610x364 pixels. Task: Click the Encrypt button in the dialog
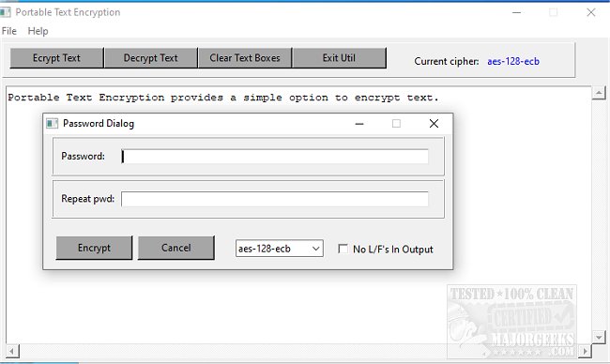(94, 248)
